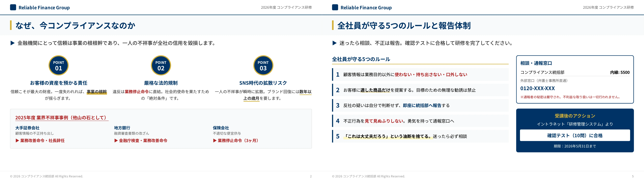
Task: Click the text 顧客情報の不正持ち出し
Action: pos(35,133)
